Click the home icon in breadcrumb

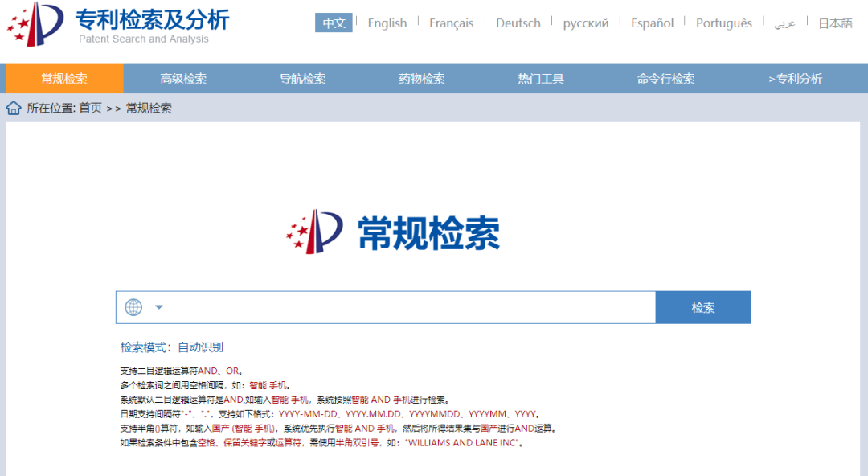14,108
